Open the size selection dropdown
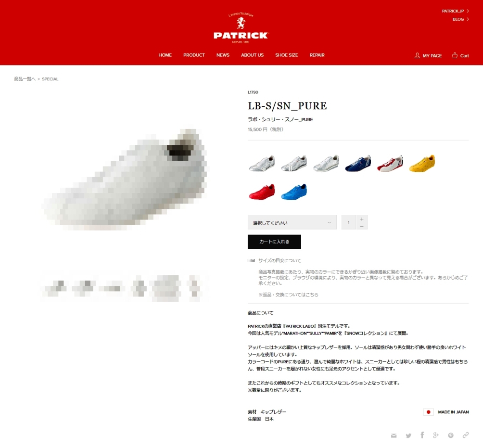Viewport: 483px width, 448px height. pos(292,222)
